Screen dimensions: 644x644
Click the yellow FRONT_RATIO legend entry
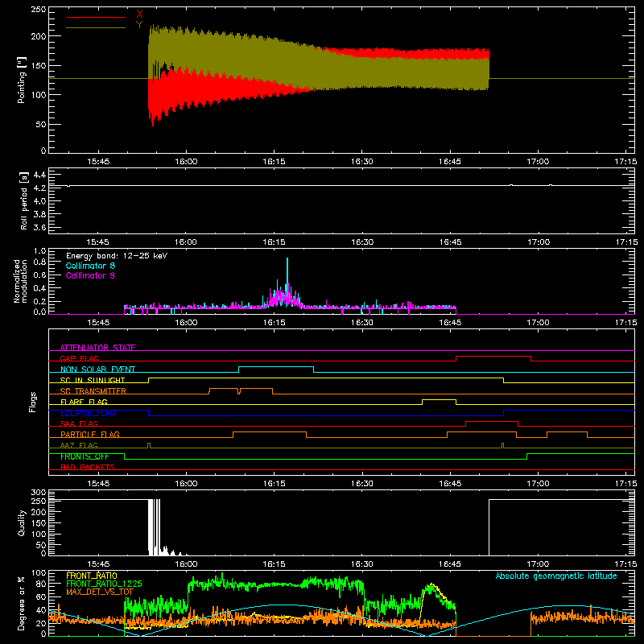92,576
